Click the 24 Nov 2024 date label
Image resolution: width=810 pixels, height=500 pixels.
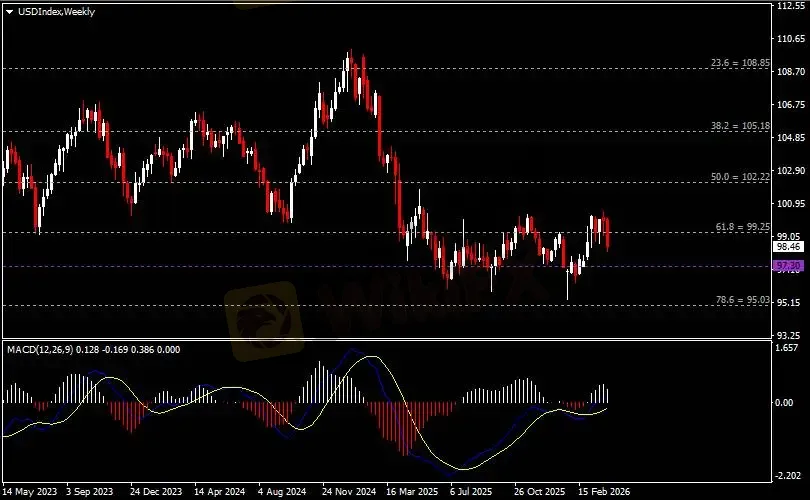click(x=349, y=491)
